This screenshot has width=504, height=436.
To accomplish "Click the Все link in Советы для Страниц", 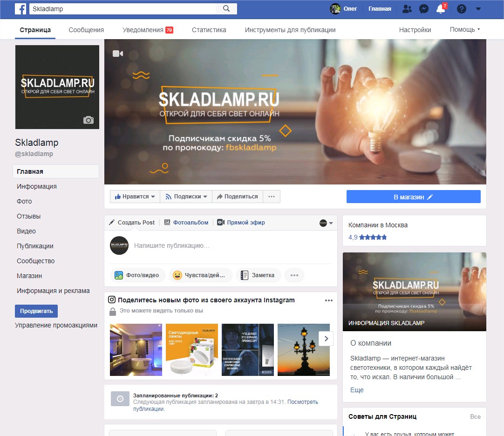I will (476, 417).
